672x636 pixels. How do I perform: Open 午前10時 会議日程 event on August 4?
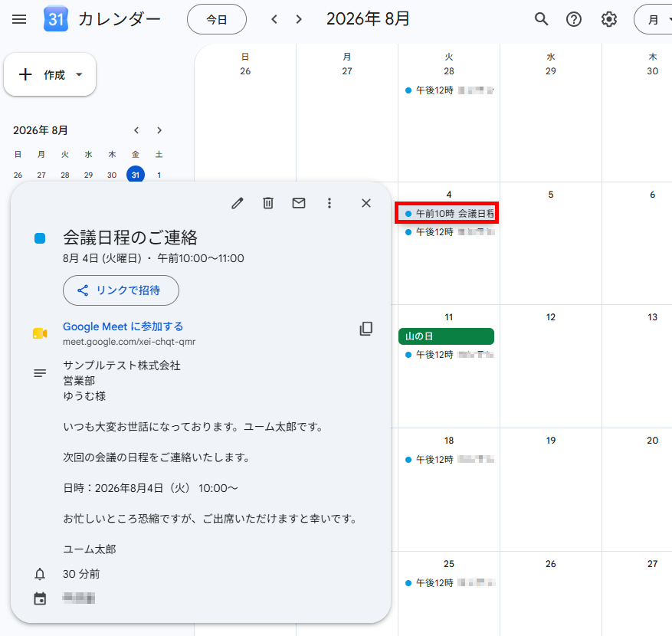[447, 214]
